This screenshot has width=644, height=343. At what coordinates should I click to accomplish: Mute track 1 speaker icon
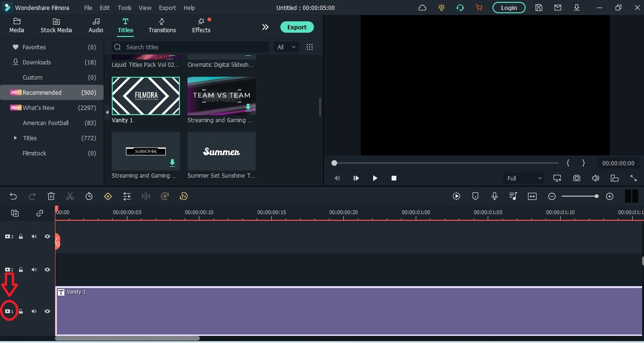[34, 311]
